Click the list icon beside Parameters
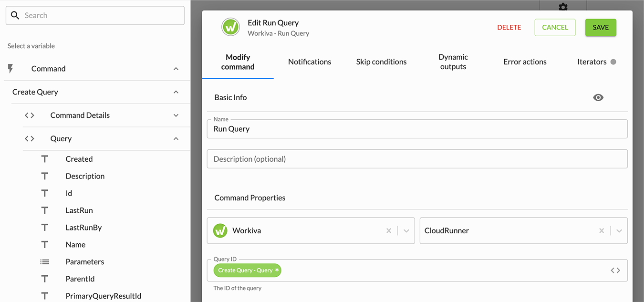This screenshot has height=302, width=644. tap(45, 262)
